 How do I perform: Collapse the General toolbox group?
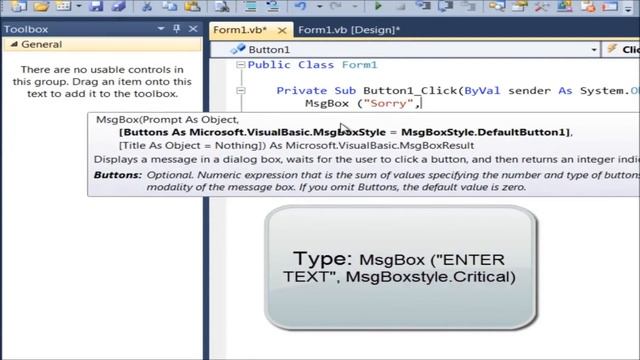[x=14, y=44]
